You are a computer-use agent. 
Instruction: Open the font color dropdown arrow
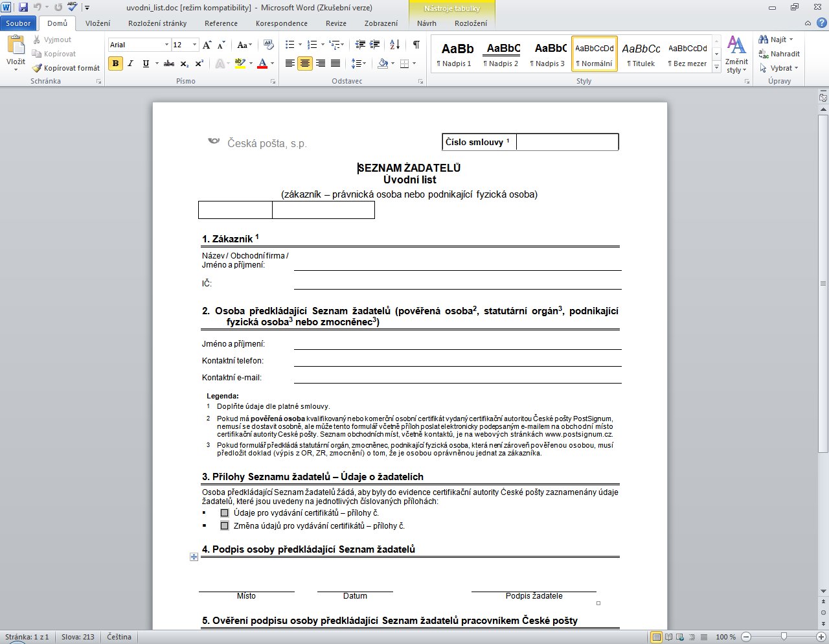pos(272,63)
